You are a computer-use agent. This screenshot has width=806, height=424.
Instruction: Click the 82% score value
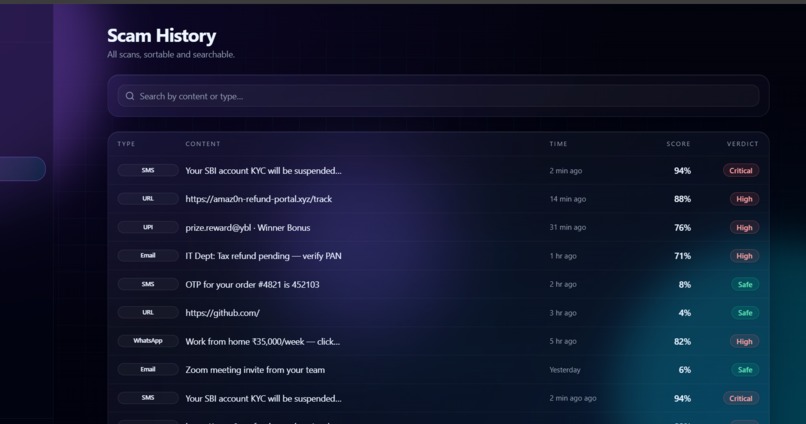click(682, 341)
